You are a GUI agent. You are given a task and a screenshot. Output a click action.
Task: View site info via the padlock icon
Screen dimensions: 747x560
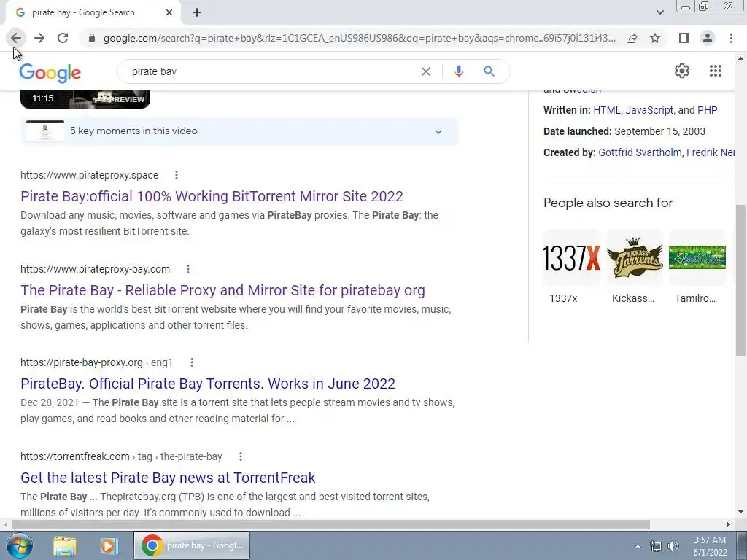pos(93,38)
